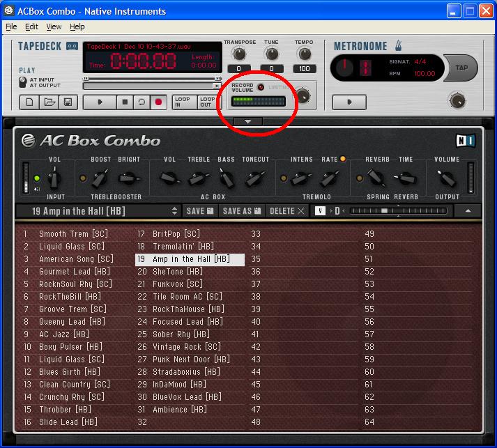Toggle the Play At Input/Output switch
497x448 pixels.
click(x=23, y=82)
